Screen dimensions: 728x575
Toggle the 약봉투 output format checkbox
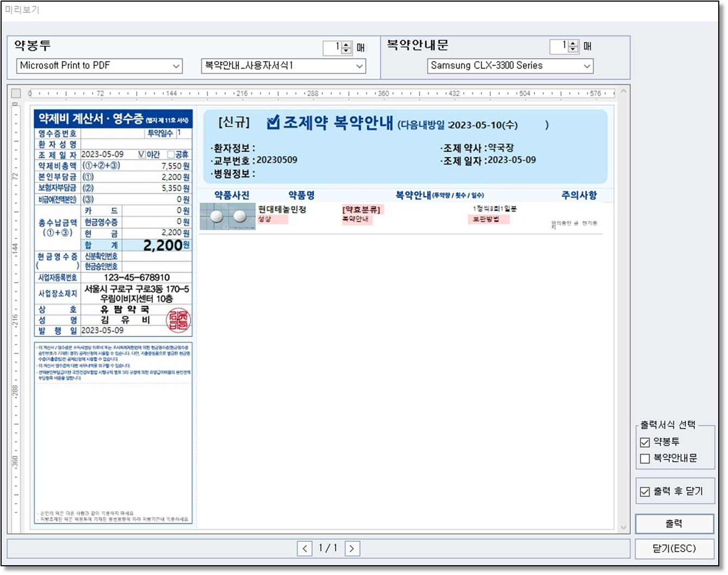645,442
